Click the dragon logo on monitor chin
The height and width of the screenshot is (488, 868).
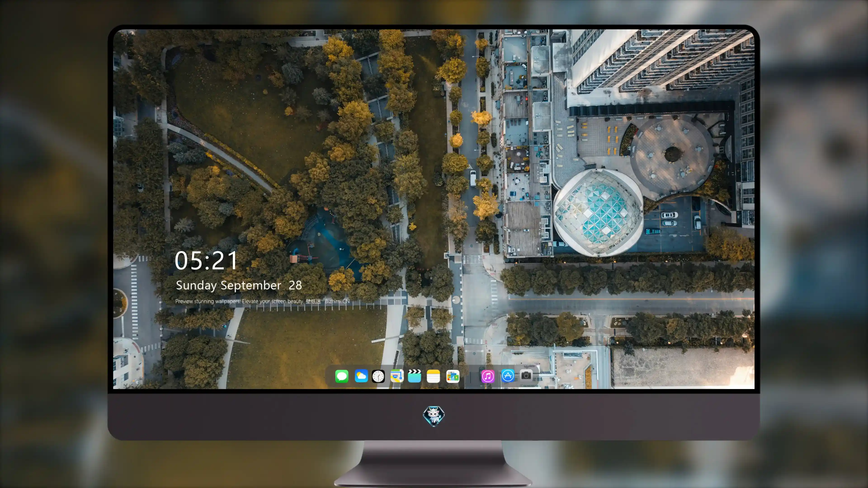[434, 416]
